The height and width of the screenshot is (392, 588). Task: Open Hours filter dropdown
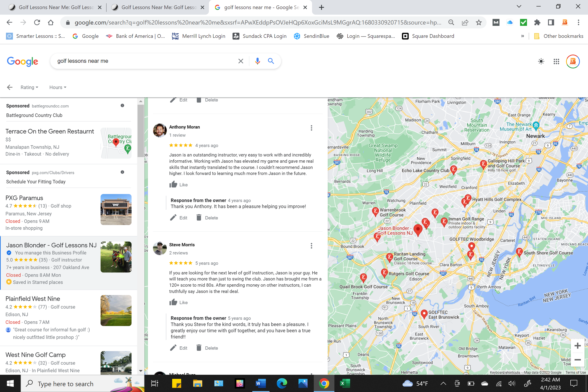pyautogui.click(x=58, y=87)
